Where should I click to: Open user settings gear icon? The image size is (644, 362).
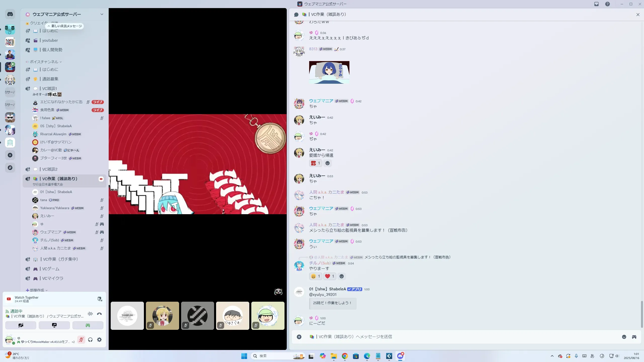[99, 340]
